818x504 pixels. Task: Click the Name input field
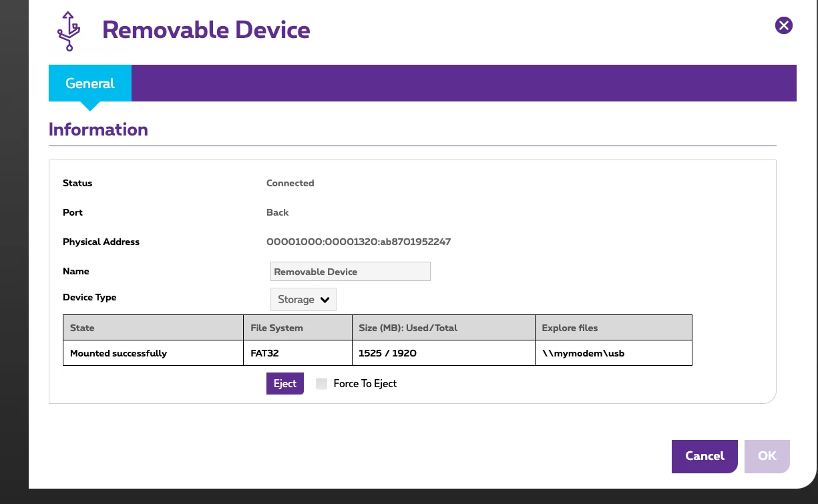[350, 272]
